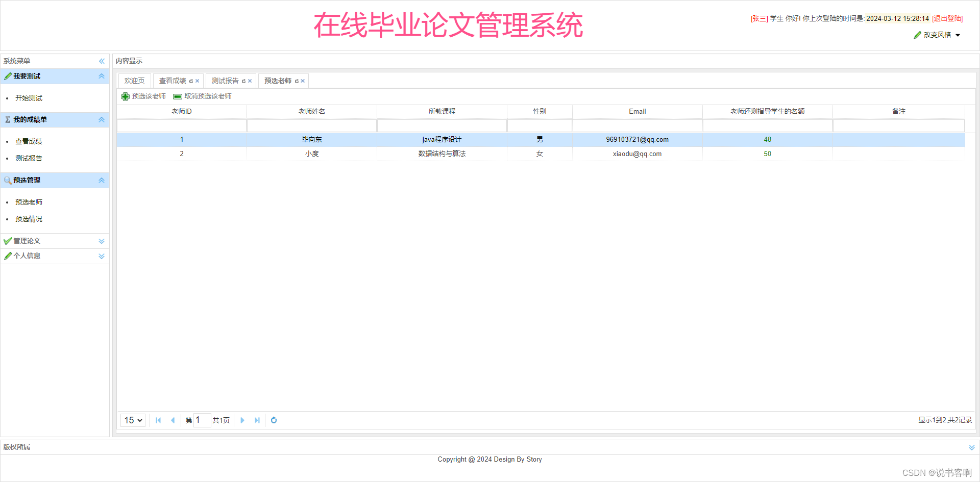
Task: Click the checkmark icon beside 管理论文
Action: [x=8, y=241]
